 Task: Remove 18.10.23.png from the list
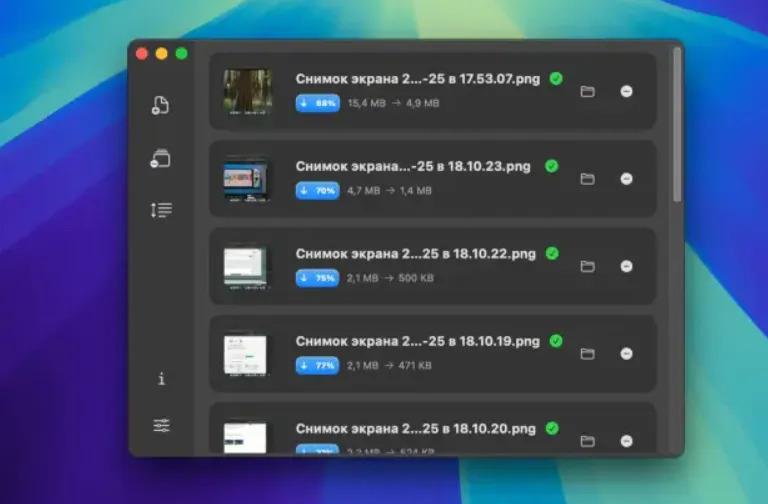[626, 179]
